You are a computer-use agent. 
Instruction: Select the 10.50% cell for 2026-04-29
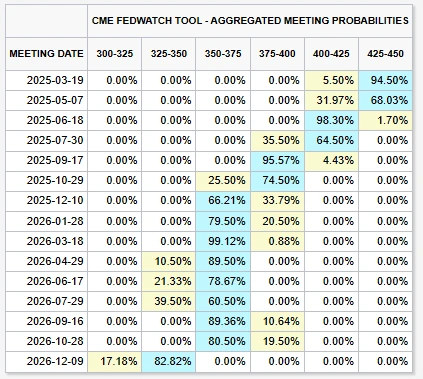tap(169, 261)
